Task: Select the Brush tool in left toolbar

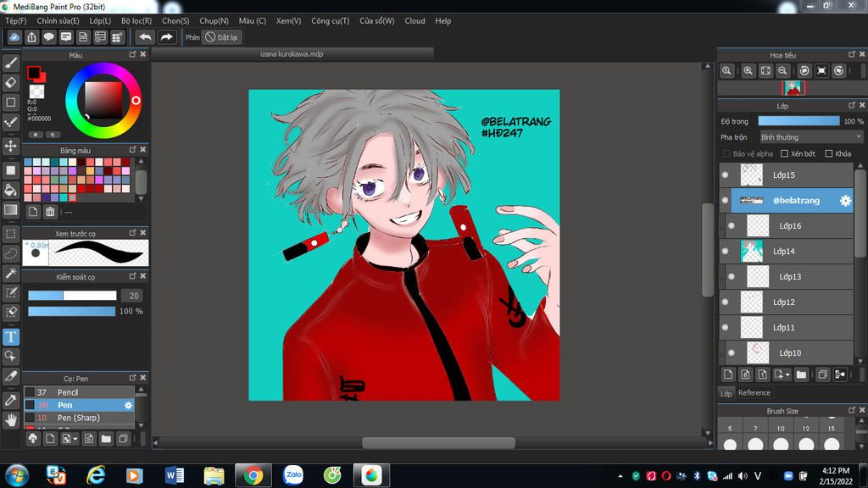Action: tap(10, 63)
